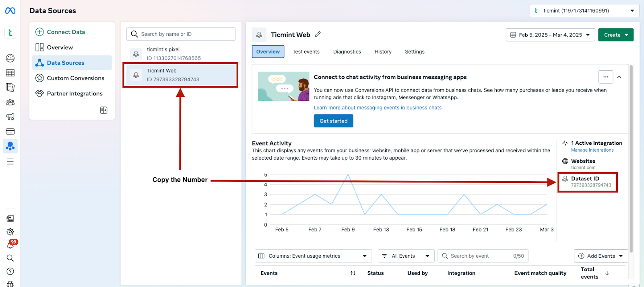Click the Websites globe icon
The width and height of the screenshot is (644, 287).
pos(565,161)
